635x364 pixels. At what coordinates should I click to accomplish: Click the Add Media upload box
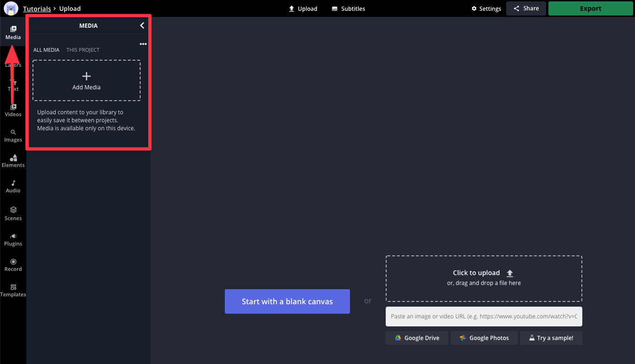point(87,80)
